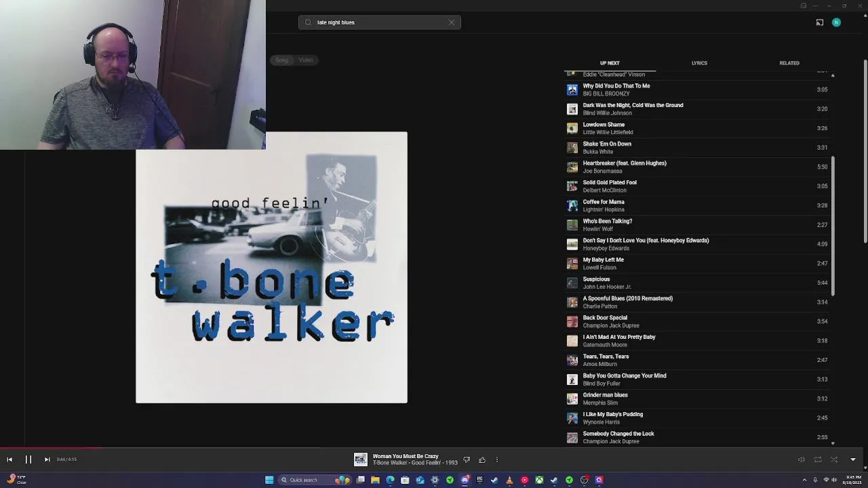Click the T-Bone Walker album cover art
The height and width of the screenshot is (488, 868).
coord(271,268)
